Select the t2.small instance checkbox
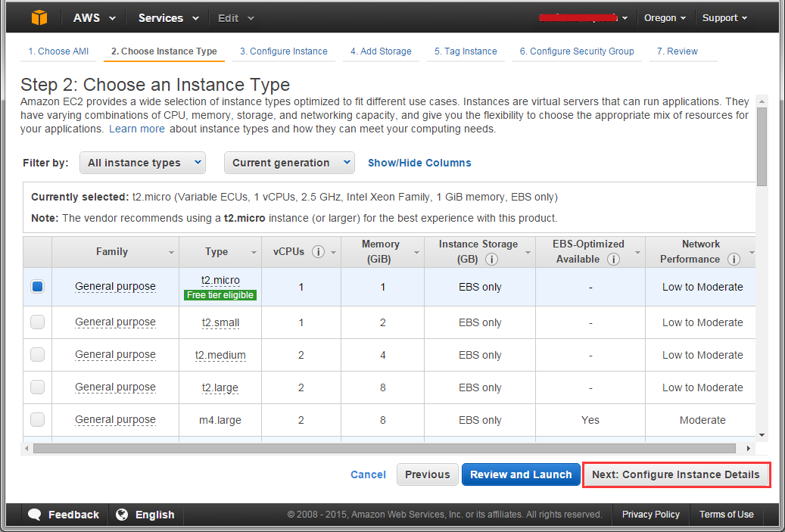785x532 pixels. (x=38, y=322)
